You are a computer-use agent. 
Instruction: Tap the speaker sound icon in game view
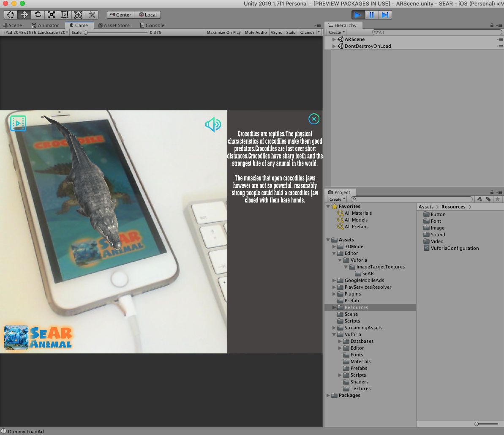coord(213,124)
